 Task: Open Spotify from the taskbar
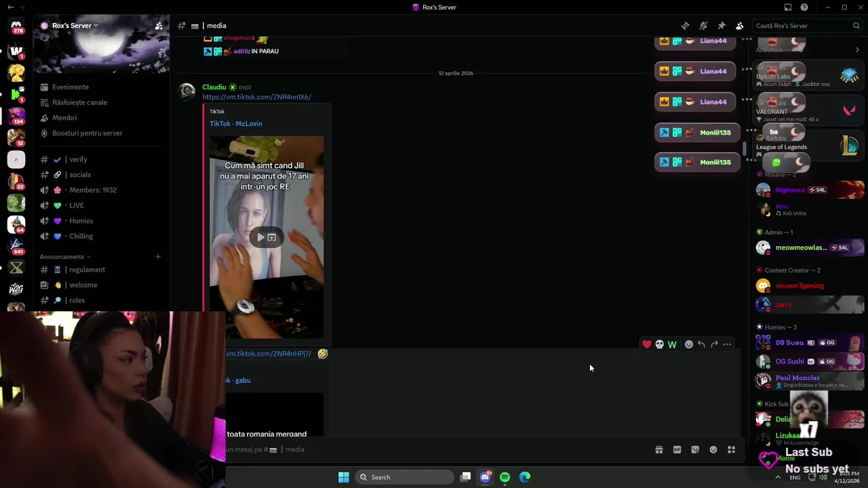(505, 477)
